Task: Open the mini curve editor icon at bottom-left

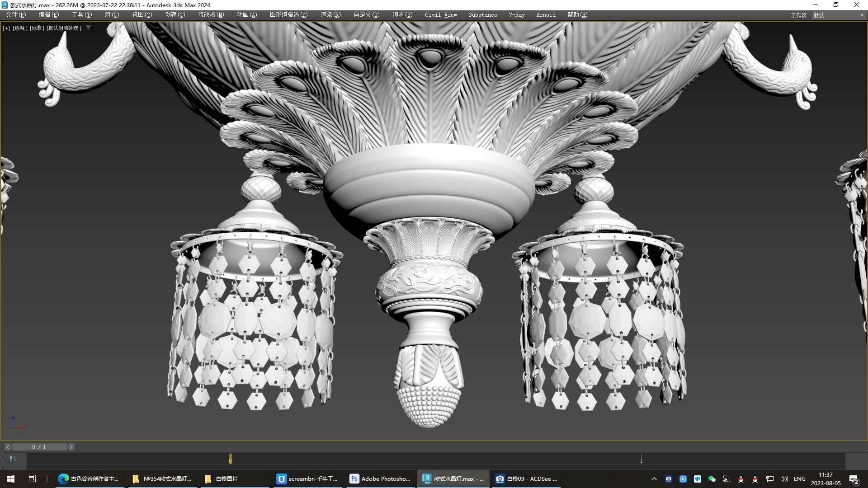Action: pyautogui.click(x=14, y=459)
